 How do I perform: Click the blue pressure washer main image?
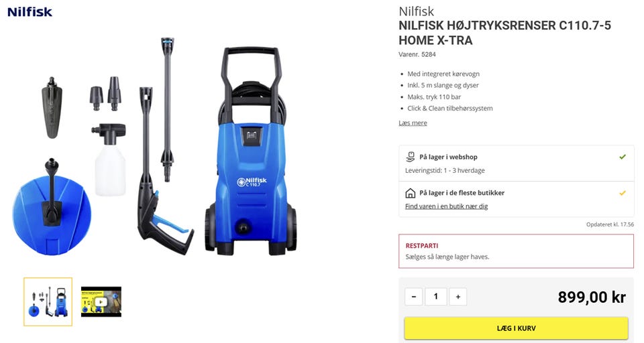[251, 151]
